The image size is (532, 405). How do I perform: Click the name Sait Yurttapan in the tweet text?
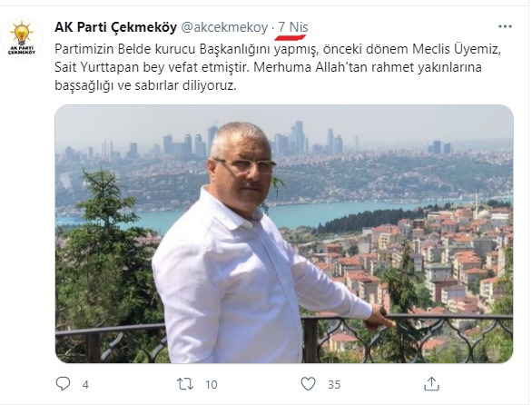(x=97, y=67)
